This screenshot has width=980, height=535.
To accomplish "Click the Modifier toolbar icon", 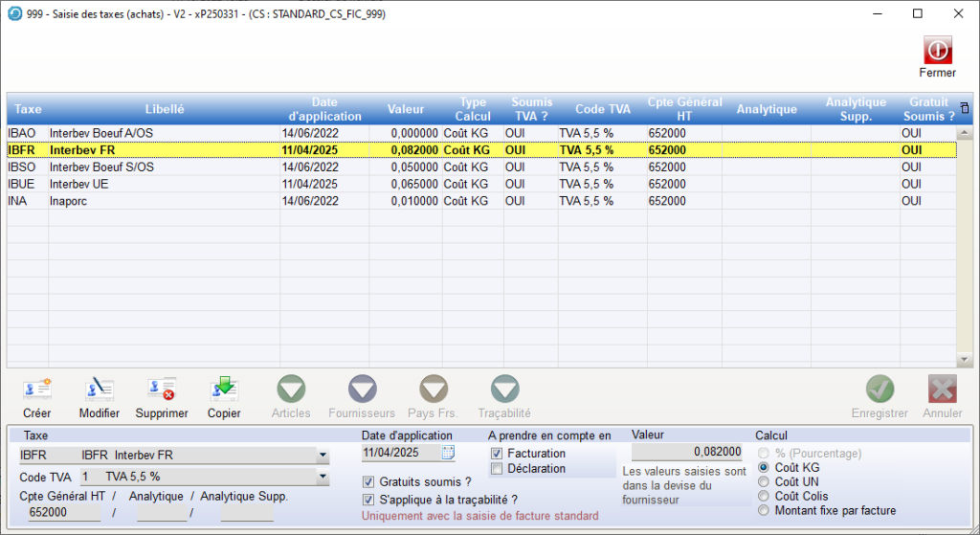I will pyautogui.click(x=99, y=390).
